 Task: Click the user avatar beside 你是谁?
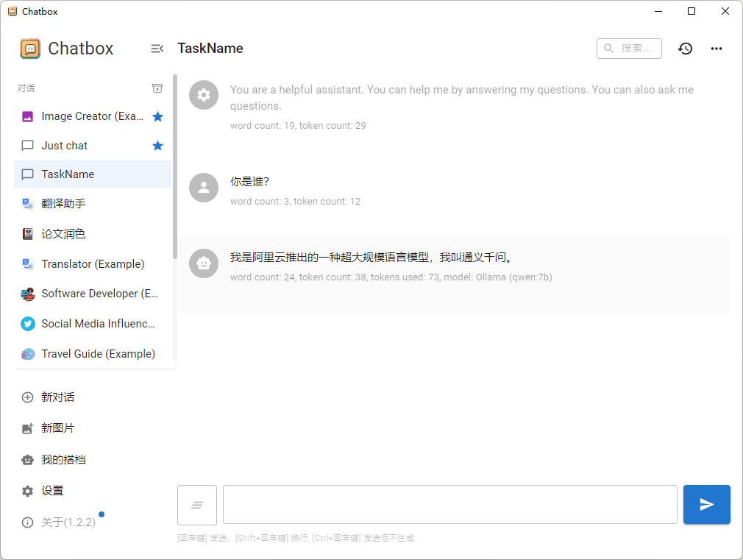[x=204, y=188]
